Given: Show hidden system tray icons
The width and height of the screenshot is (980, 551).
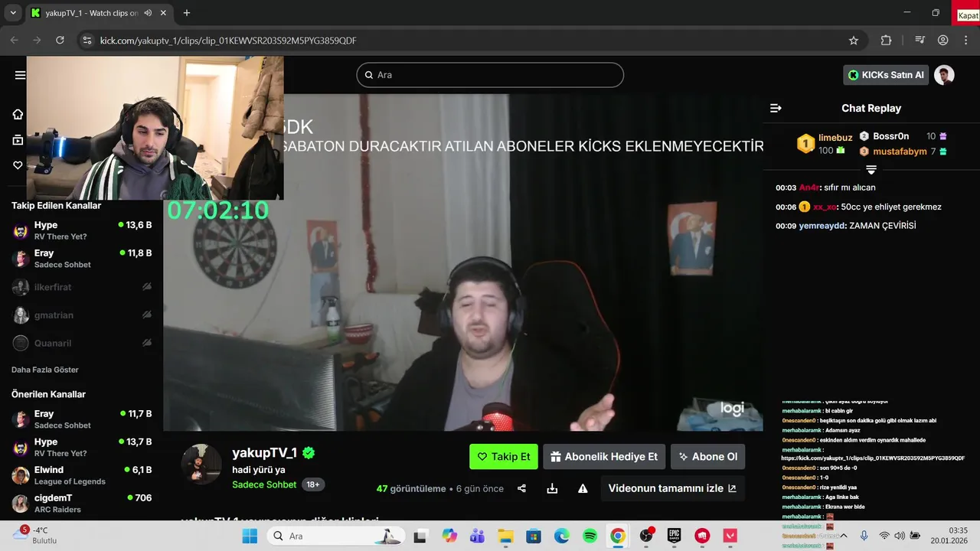Looking at the screenshot, I should [x=842, y=536].
